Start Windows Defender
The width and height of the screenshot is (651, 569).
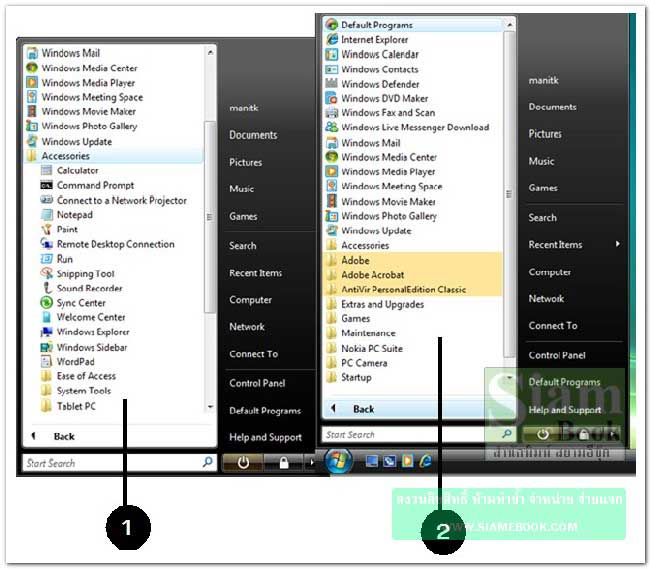pyautogui.click(x=372, y=84)
